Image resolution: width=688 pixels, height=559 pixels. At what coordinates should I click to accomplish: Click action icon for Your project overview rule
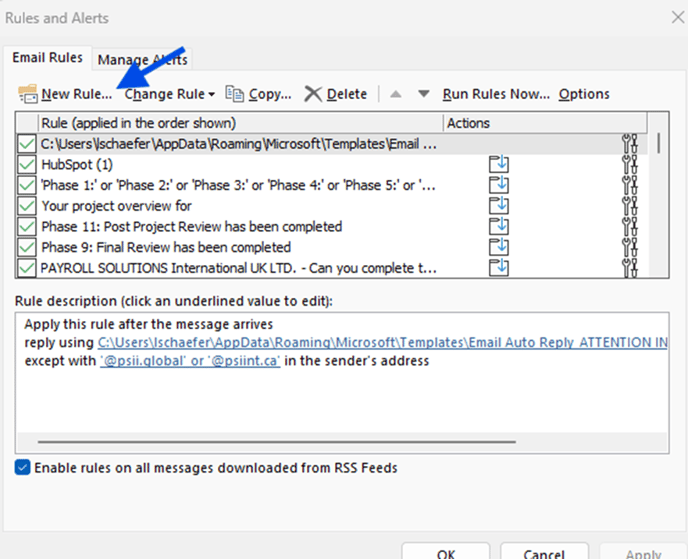[498, 206]
